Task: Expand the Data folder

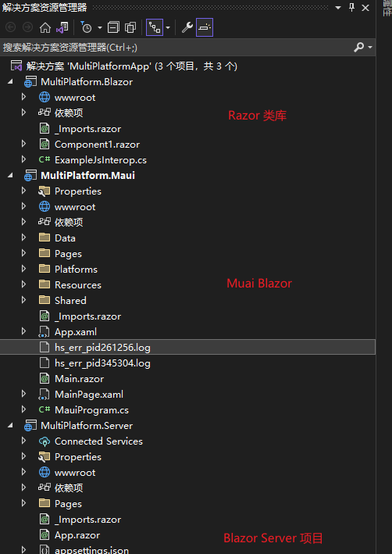Action: [23, 238]
